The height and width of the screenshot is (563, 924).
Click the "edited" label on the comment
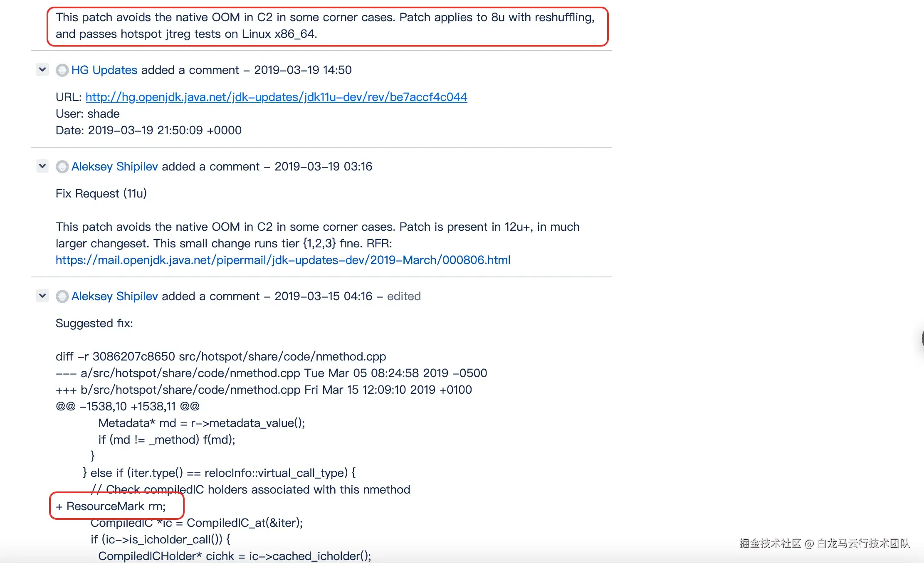coord(403,296)
